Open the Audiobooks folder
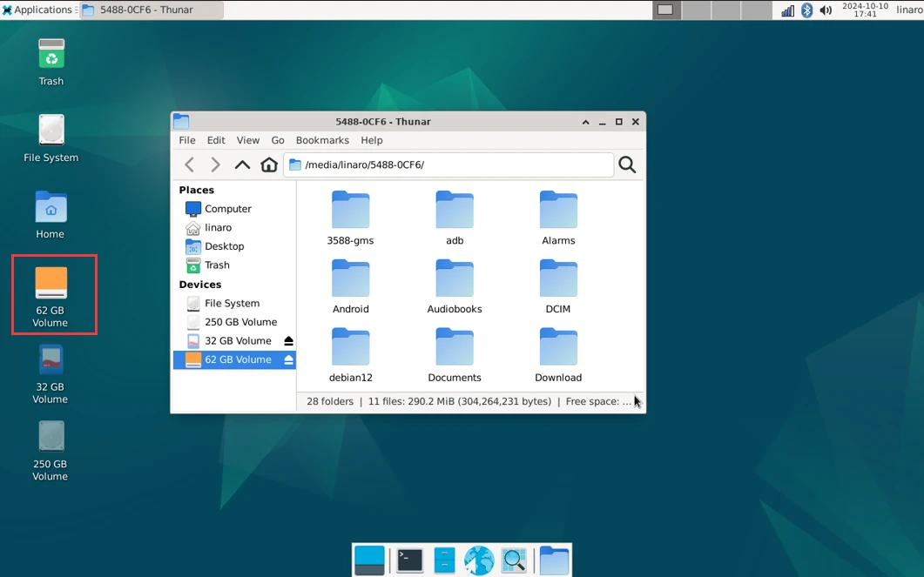This screenshot has height=577, width=924. coord(455,286)
